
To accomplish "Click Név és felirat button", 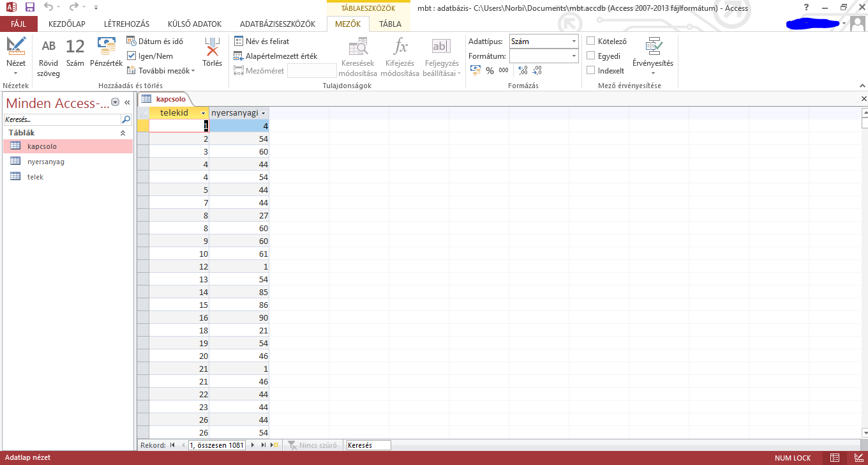I will click(x=262, y=42).
